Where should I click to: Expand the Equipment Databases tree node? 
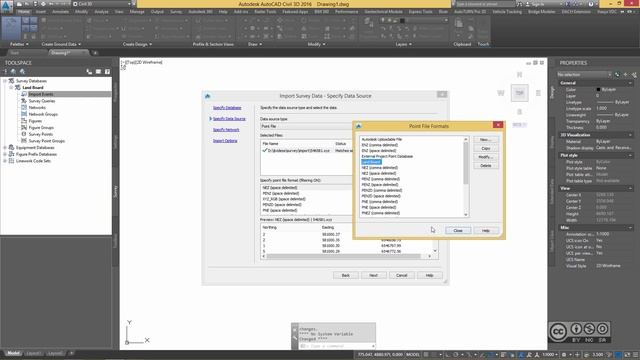tap(5, 147)
